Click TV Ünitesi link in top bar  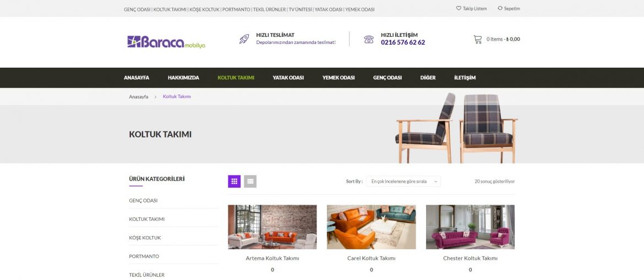coord(300,9)
